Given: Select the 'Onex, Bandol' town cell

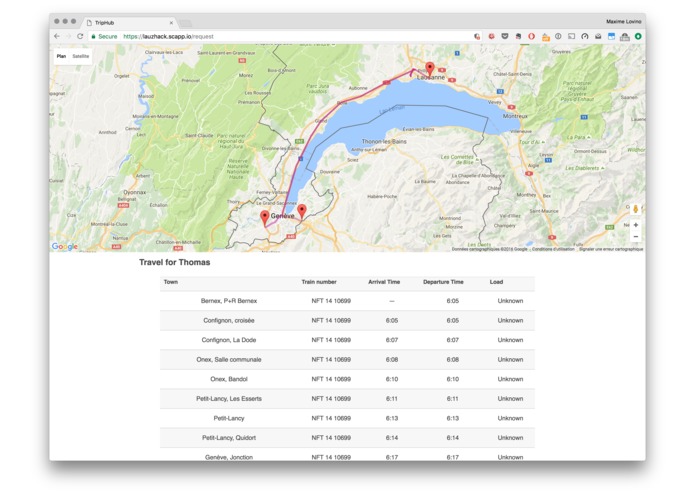Looking at the screenshot, I should [229, 379].
